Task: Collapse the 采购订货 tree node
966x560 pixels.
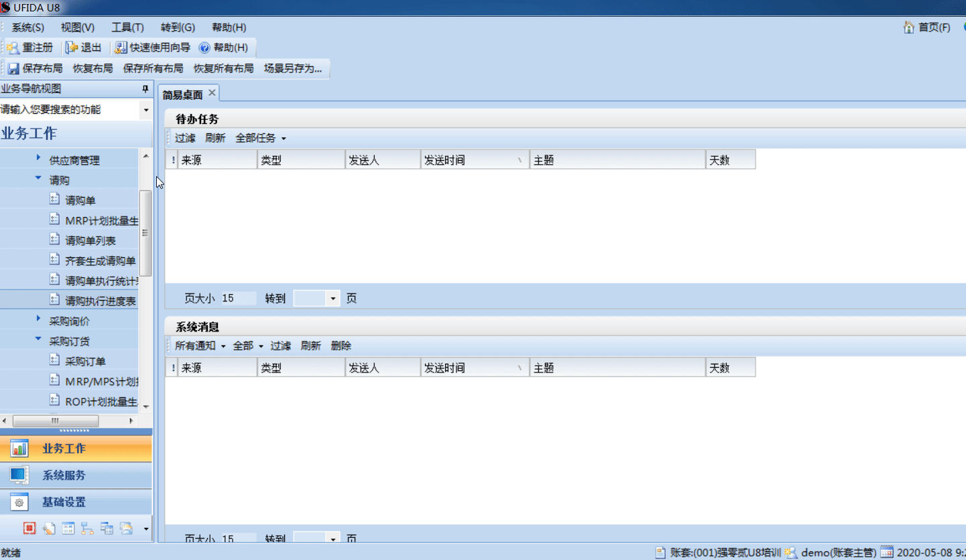Action: (x=38, y=340)
